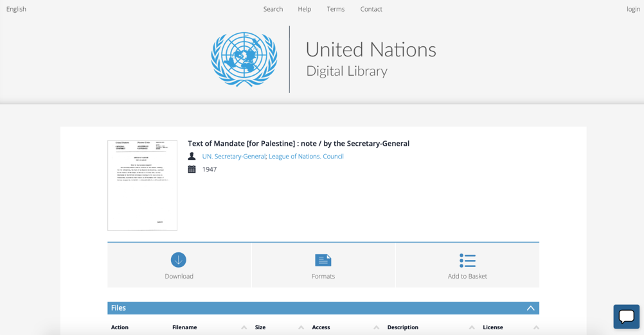Open the Formats document icon
Screen dimensions: 644x335
323,260
